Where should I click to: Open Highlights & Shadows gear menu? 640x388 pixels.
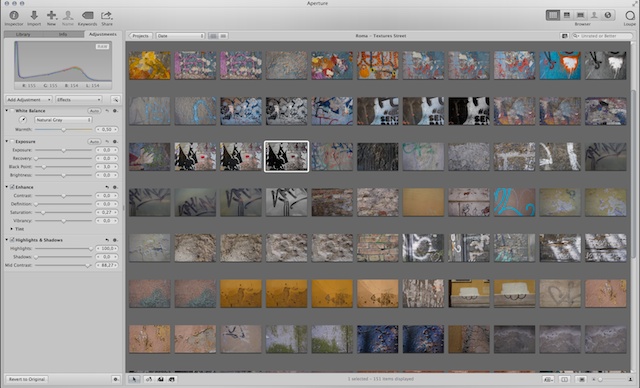click(x=115, y=240)
